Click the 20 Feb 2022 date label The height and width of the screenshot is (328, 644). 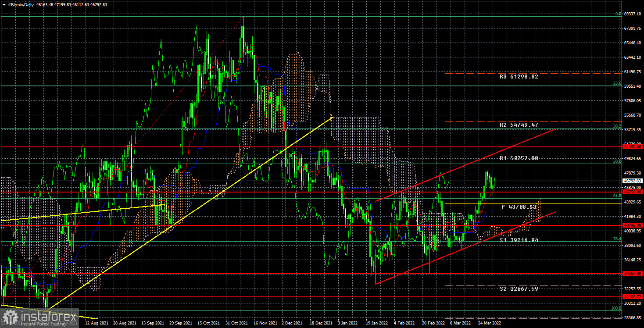point(433,323)
